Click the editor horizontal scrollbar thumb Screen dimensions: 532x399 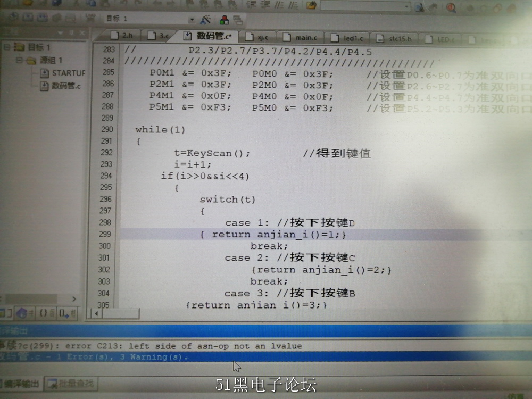120,313
